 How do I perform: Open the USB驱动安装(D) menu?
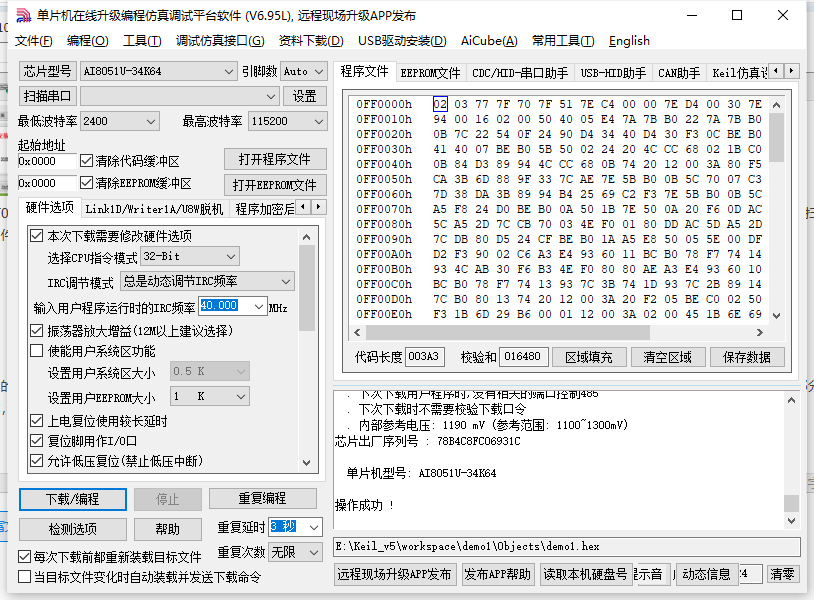click(402, 41)
